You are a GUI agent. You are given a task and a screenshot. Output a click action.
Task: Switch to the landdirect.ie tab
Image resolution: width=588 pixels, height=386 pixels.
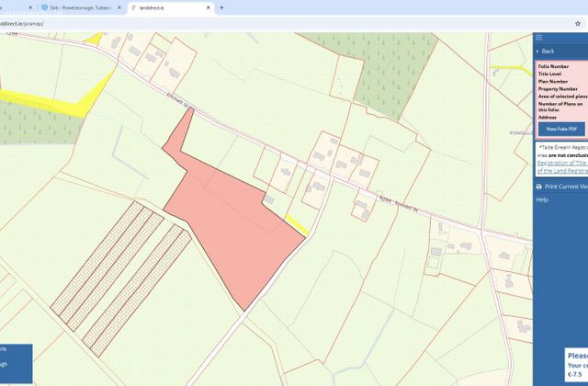tap(171, 7)
